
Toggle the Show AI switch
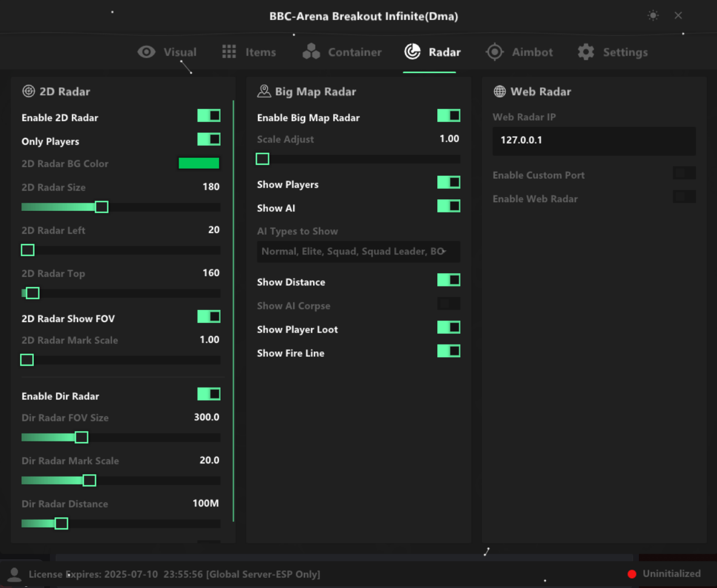coord(449,206)
